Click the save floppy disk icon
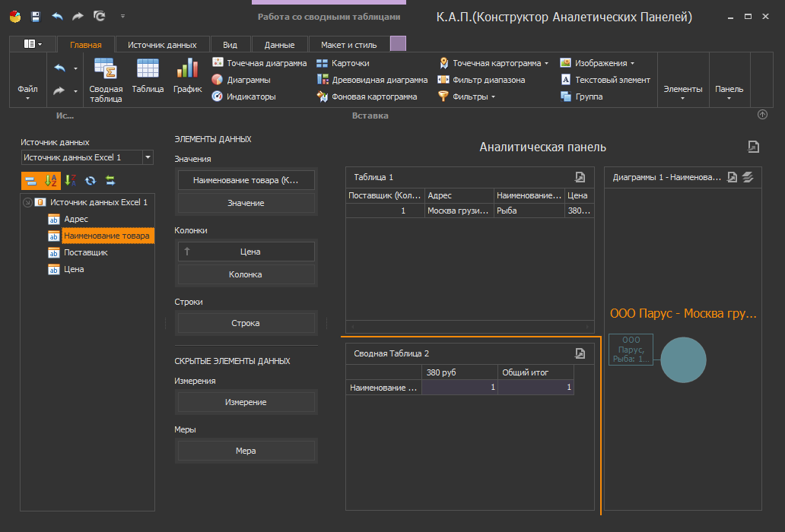 pos(36,16)
